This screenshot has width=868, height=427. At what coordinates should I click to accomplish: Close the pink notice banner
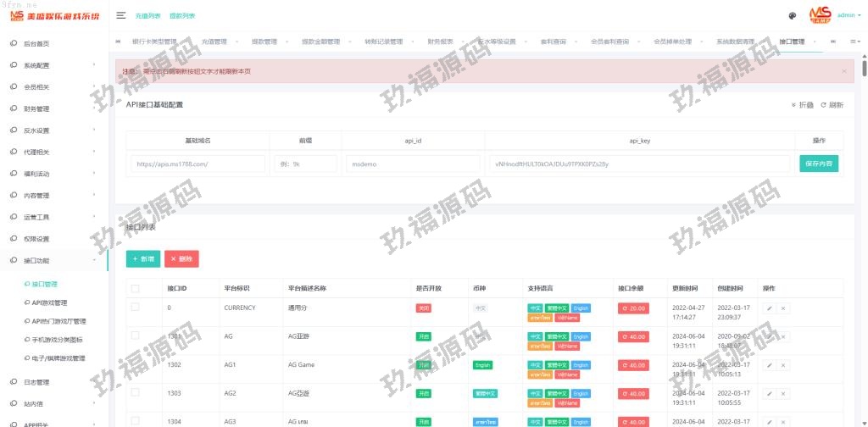click(x=843, y=71)
